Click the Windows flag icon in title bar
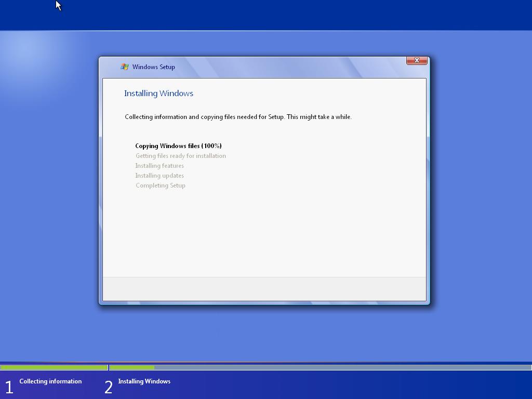Image resolution: width=532 pixels, height=399 pixels. [x=125, y=66]
